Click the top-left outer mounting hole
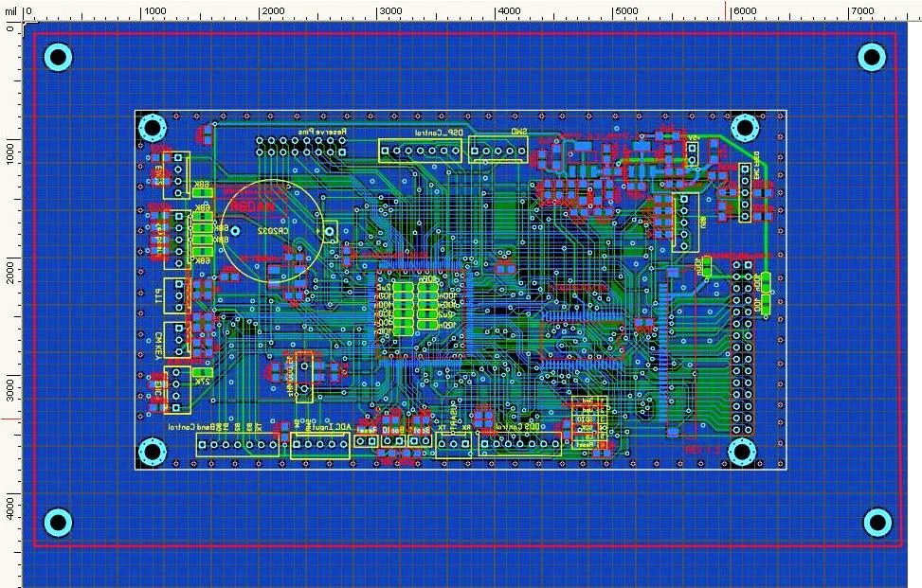The image size is (922, 588). click(x=58, y=58)
